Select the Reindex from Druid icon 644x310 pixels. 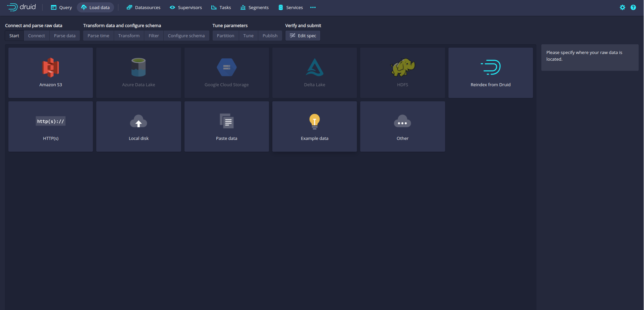(x=490, y=67)
